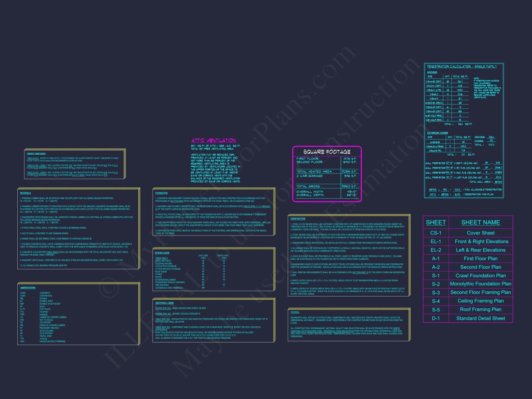Click the ATTIC VENTILATION heading
The height and width of the screenshot is (399, 532).
(x=214, y=141)
